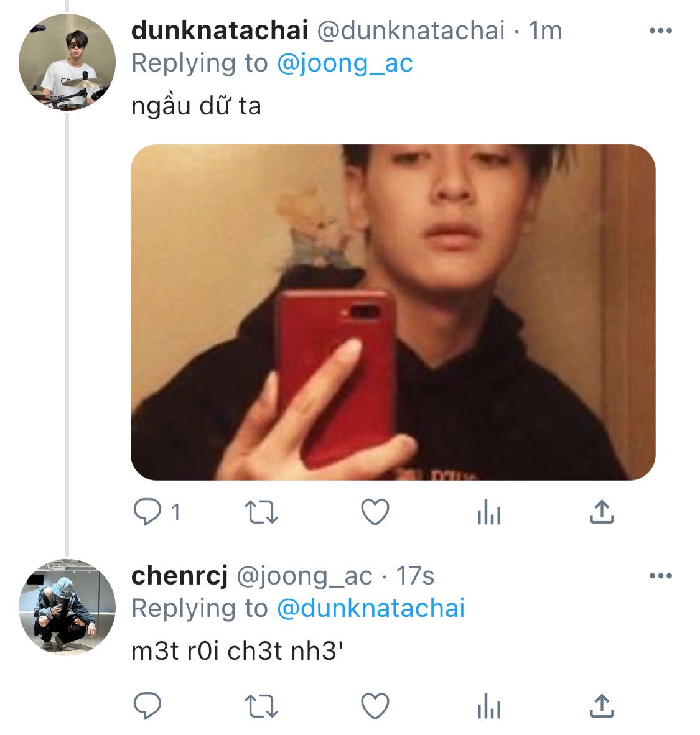The height and width of the screenshot is (735, 700).
Task: Share dunknatachai's tweet via upload icon
Action: coord(602,511)
